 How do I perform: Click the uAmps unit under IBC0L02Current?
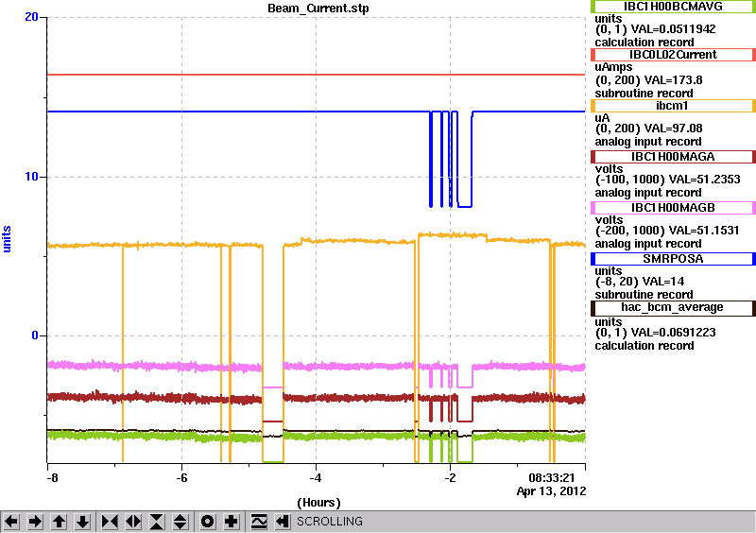pos(613,67)
